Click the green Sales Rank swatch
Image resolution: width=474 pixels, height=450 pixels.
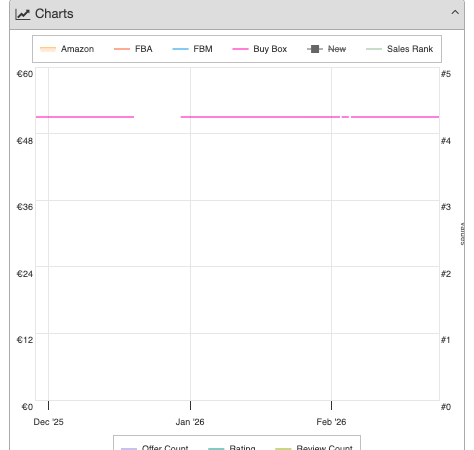point(374,49)
